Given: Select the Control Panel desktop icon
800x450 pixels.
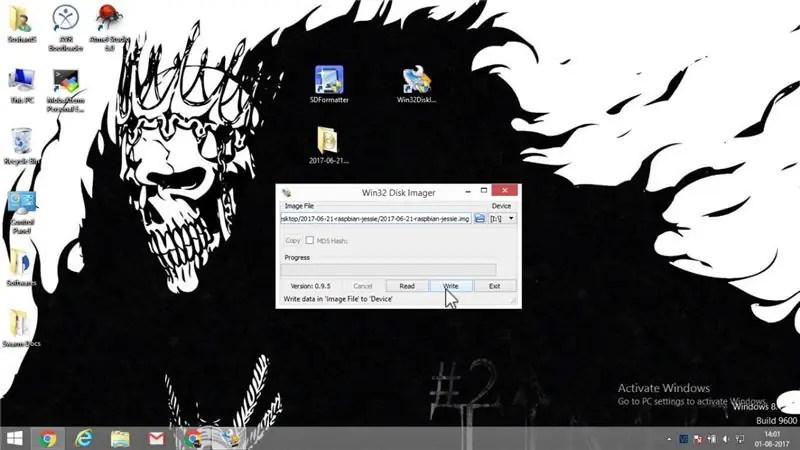Looking at the screenshot, I should [21, 212].
